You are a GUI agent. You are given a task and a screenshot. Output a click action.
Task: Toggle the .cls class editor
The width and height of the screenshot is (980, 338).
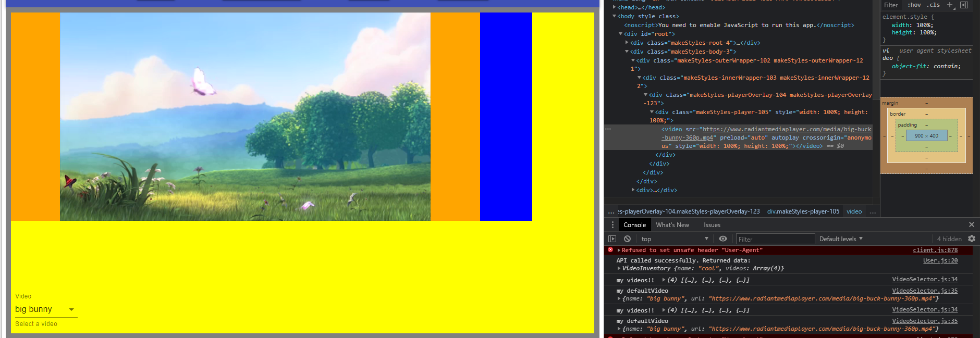(x=934, y=5)
